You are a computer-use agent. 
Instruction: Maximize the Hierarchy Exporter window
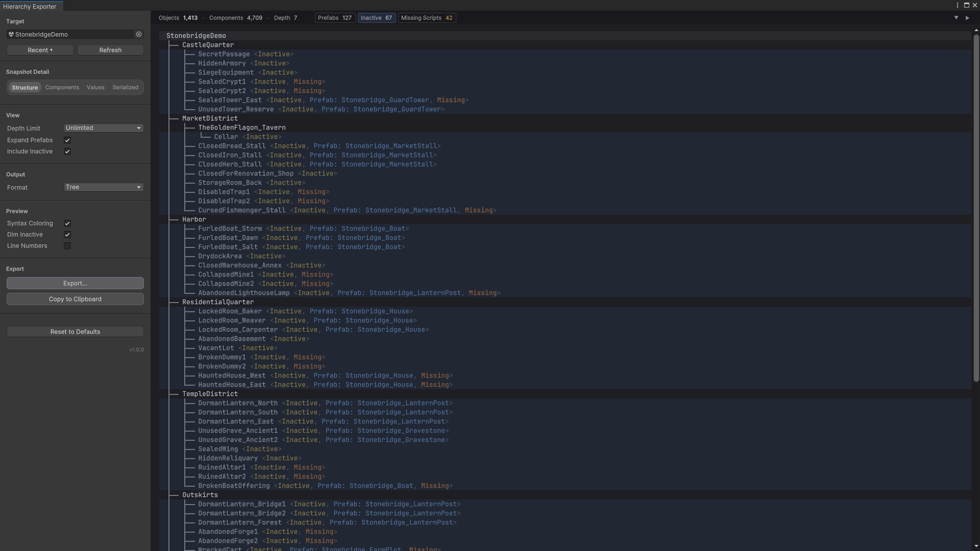coord(966,5)
